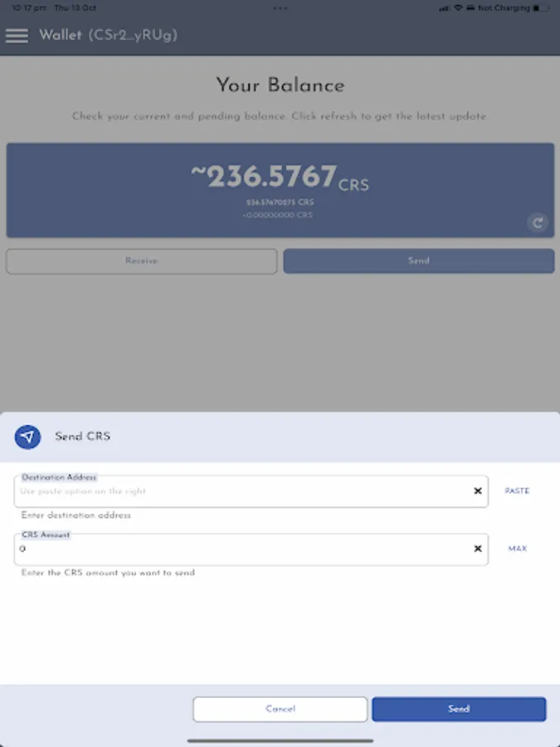Confirm with the bottom Send button
Viewport: 560px width, 747px height.
coord(459,709)
